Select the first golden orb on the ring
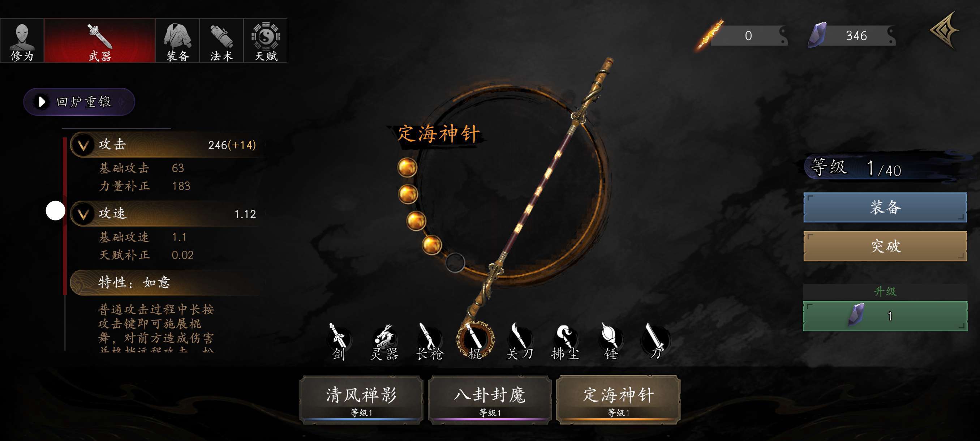980x441 pixels. (407, 167)
